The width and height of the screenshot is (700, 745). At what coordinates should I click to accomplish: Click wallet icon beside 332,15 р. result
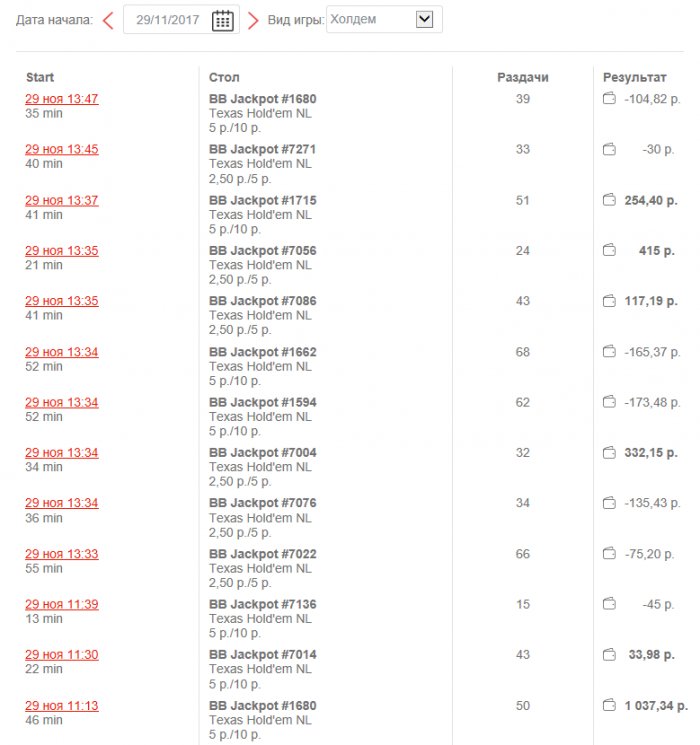(609, 452)
